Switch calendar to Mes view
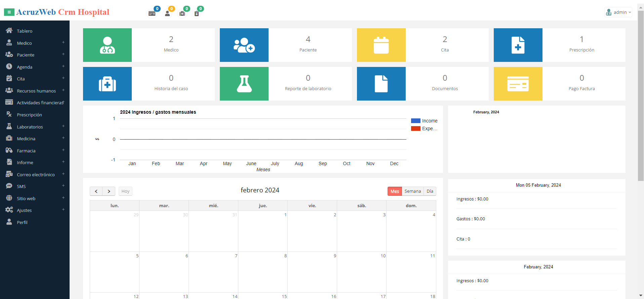This screenshot has height=299, width=644. [395, 191]
